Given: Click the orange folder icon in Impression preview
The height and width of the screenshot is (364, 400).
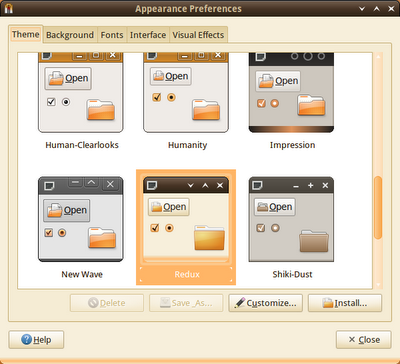Looking at the screenshot, I should [311, 105].
